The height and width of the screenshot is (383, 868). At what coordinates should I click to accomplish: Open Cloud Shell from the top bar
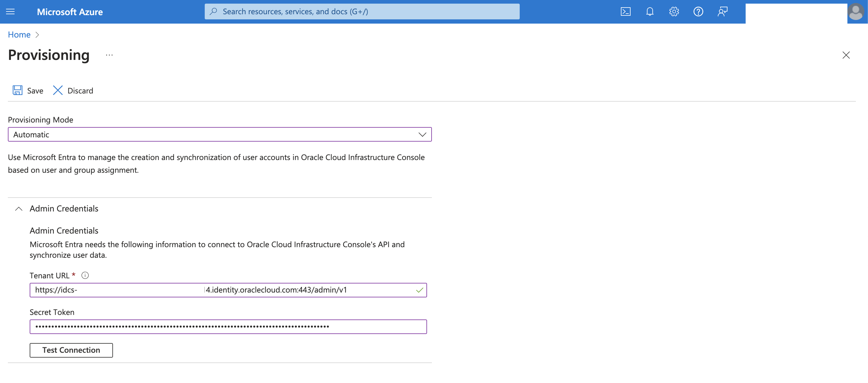click(x=625, y=12)
